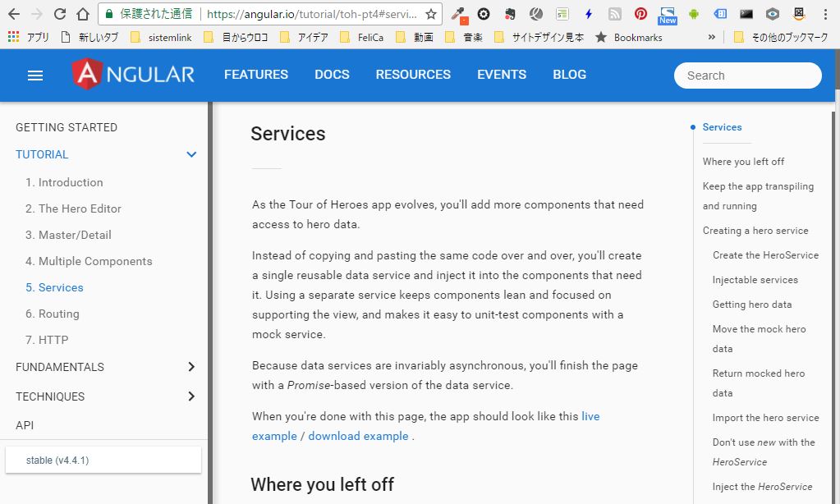Jump to Creating a hero service
The image size is (840, 504).
click(755, 231)
